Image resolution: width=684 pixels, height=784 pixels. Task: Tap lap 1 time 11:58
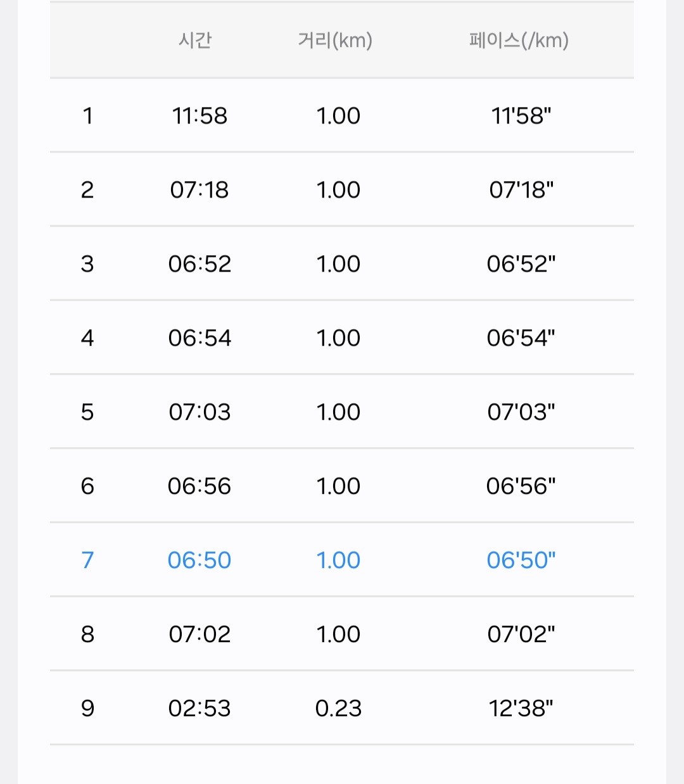pyautogui.click(x=199, y=116)
